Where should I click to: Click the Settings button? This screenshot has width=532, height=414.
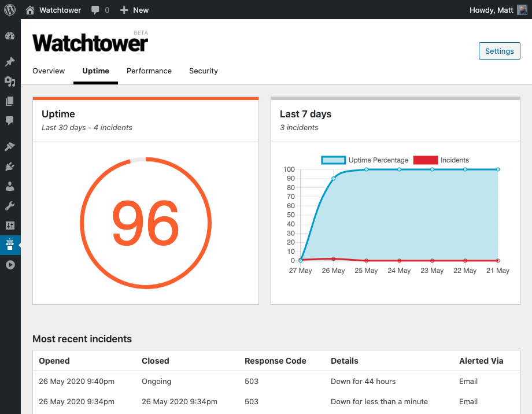[x=499, y=51]
